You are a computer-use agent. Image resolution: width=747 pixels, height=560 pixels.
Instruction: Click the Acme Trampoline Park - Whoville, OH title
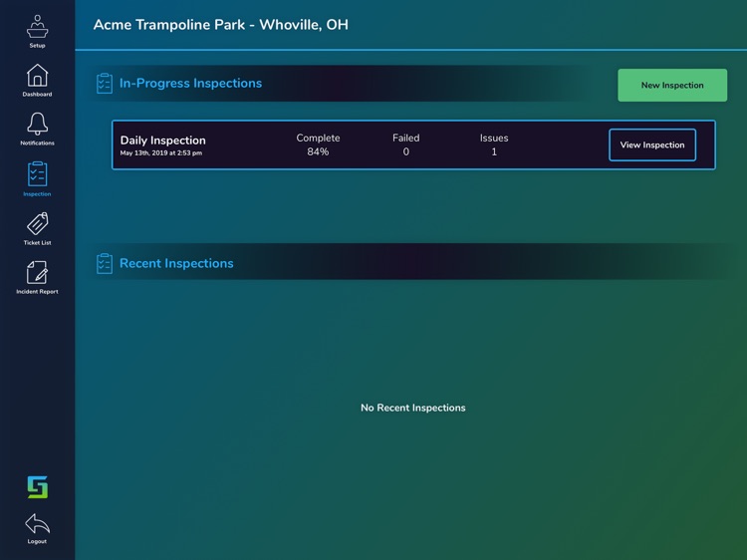point(220,25)
